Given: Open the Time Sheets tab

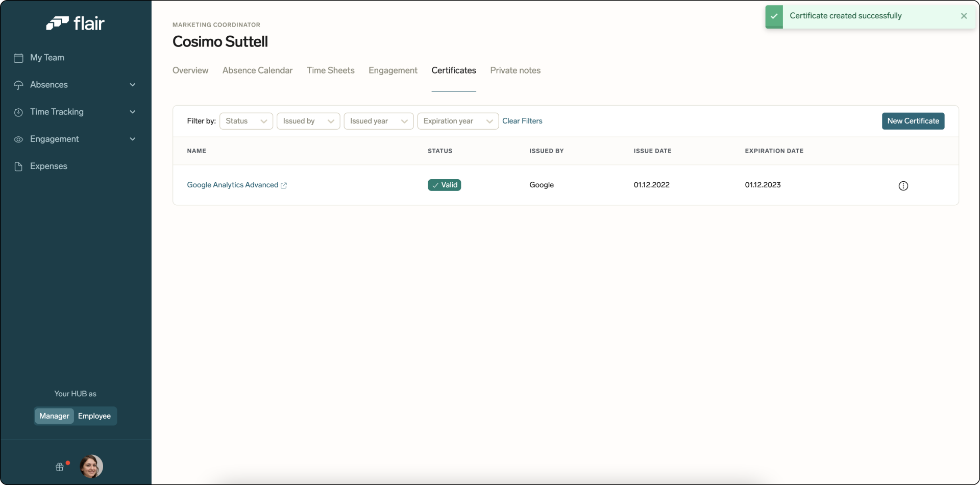Looking at the screenshot, I should click(331, 70).
